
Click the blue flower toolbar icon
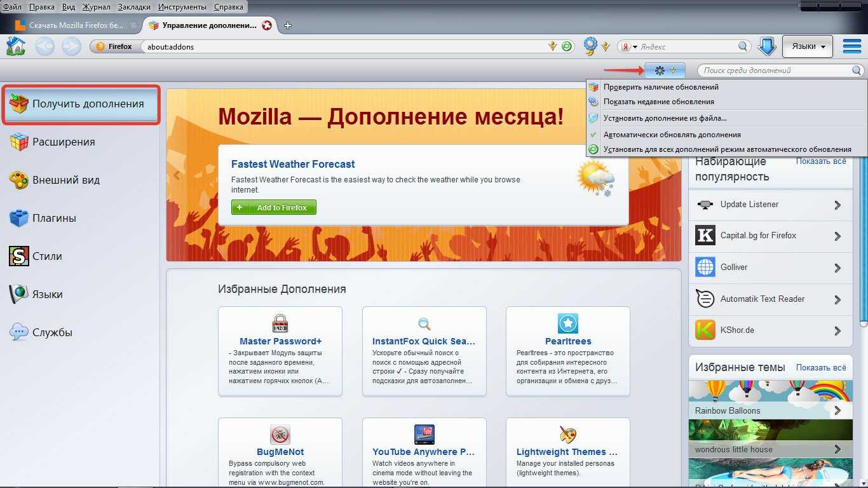590,46
